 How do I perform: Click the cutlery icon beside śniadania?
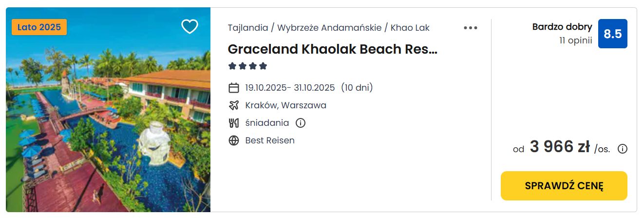pyautogui.click(x=234, y=123)
